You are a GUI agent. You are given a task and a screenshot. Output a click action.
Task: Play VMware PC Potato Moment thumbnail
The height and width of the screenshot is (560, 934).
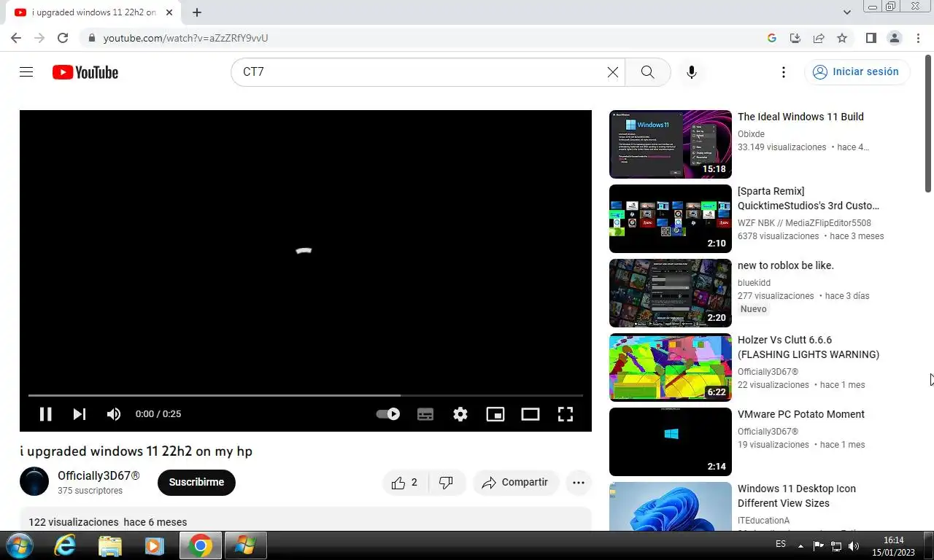tap(671, 442)
